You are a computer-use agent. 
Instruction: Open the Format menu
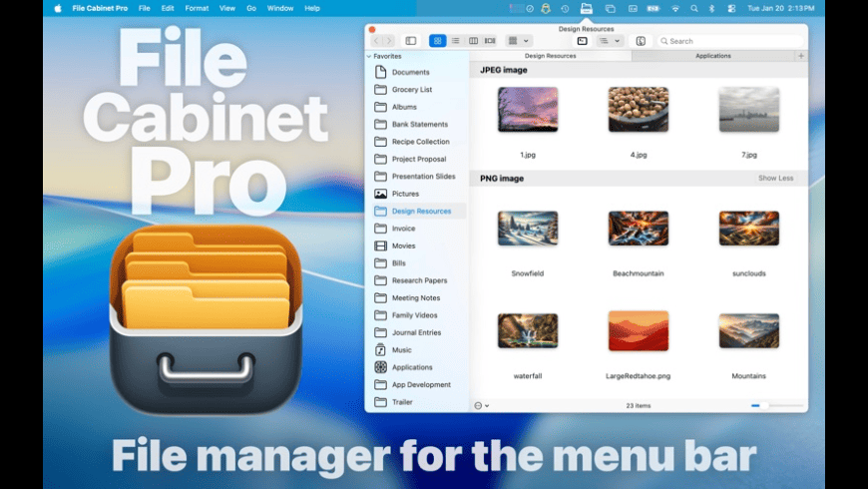[x=197, y=8]
